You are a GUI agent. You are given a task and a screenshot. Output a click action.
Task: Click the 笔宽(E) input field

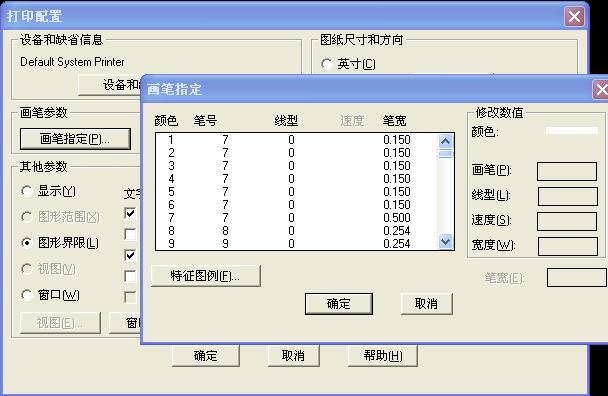pyautogui.click(x=577, y=278)
